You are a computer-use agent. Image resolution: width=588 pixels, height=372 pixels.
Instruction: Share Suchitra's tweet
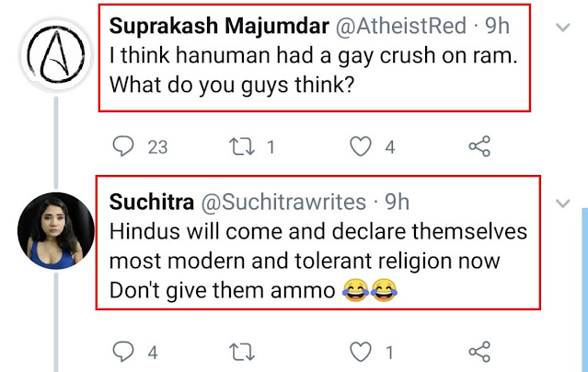point(479,351)
